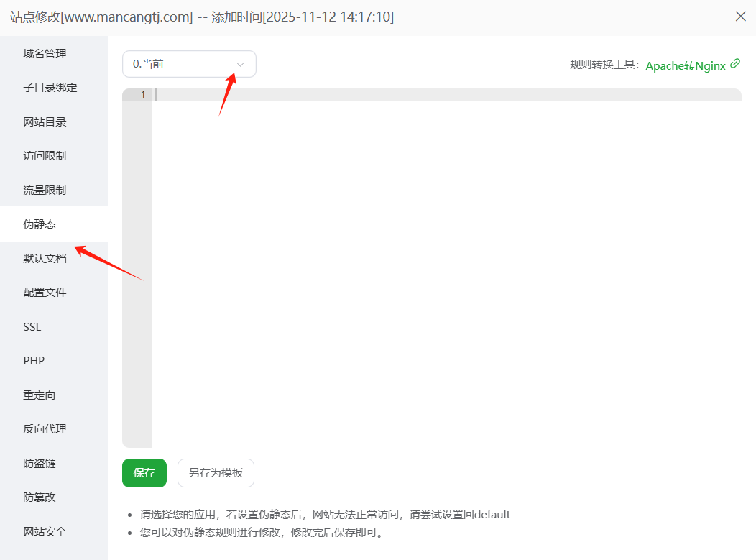
Task: Click the Apache转Nginx external link icon
Action: tap(734, 64)
